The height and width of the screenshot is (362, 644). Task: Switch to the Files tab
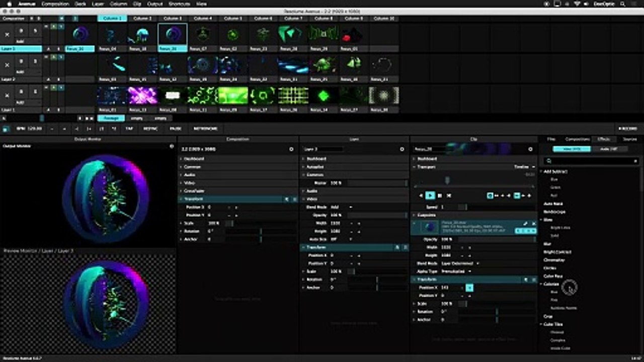point(551,139)
